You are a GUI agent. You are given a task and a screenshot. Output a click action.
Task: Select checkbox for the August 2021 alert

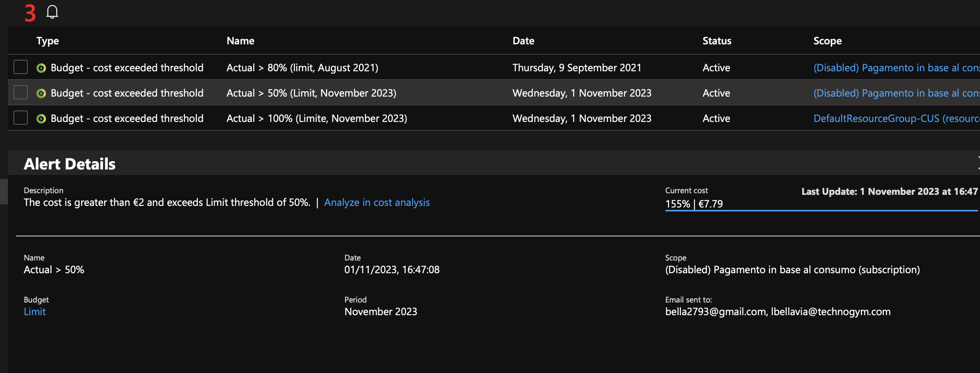pos(21,67)
